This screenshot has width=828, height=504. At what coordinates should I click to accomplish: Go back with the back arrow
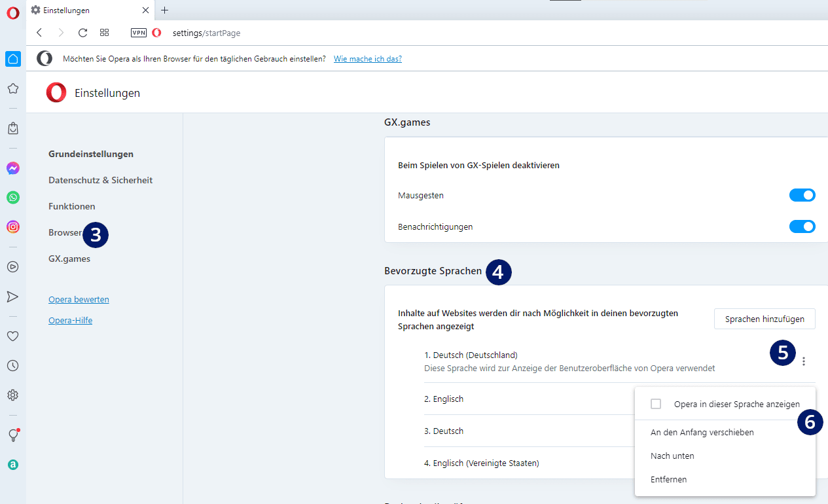pos(39,32)
